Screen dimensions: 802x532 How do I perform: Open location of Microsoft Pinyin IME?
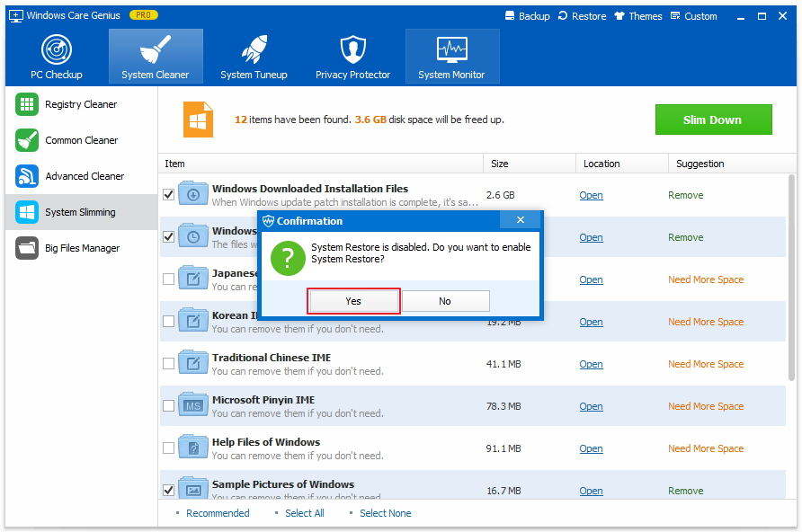(x=591, y=406)
